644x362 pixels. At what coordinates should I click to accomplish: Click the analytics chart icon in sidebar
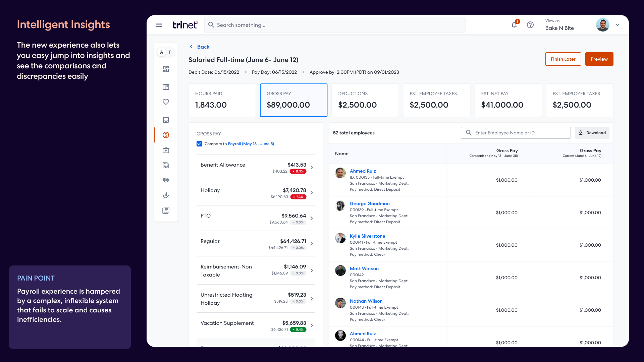(166, 195)
